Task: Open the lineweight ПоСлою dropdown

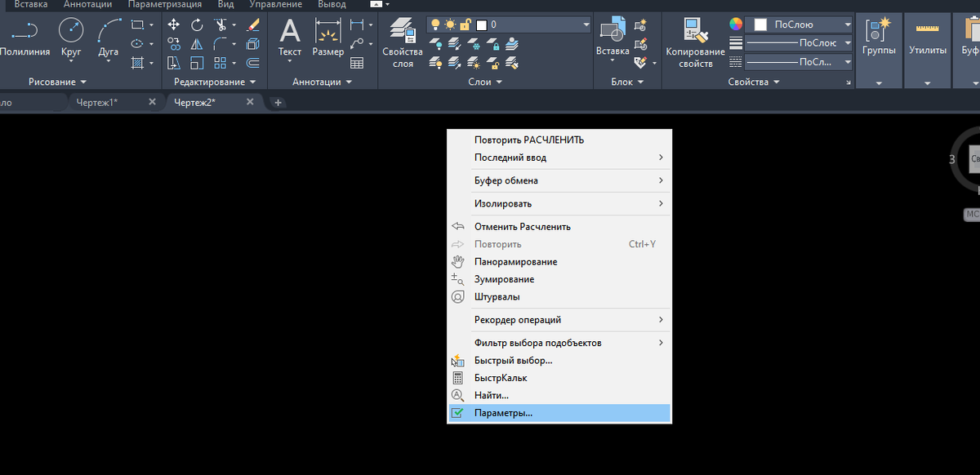Action: 848,43
